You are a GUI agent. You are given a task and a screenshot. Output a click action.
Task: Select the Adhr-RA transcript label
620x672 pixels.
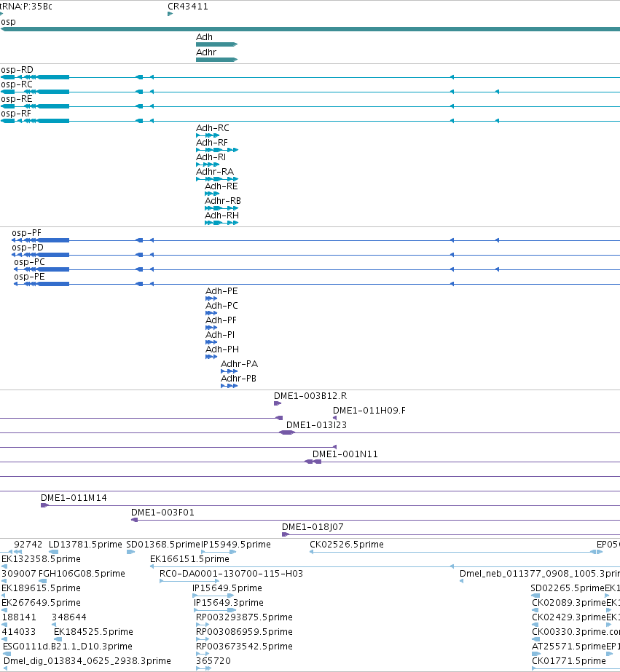[x=215, y=172]
